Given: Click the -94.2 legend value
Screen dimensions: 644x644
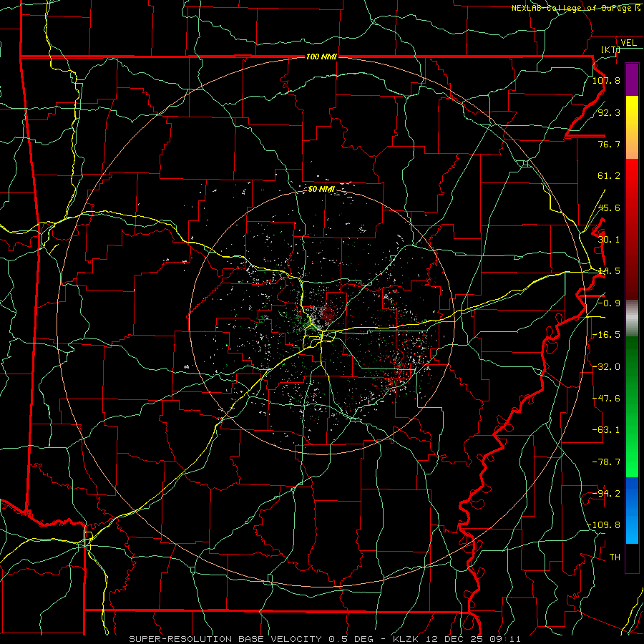Looking at the screenshot, I should [606, 494].
